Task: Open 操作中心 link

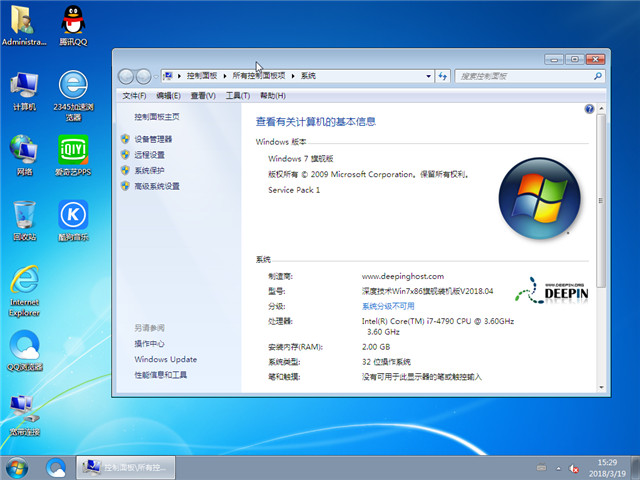Action: click(149, 344)
